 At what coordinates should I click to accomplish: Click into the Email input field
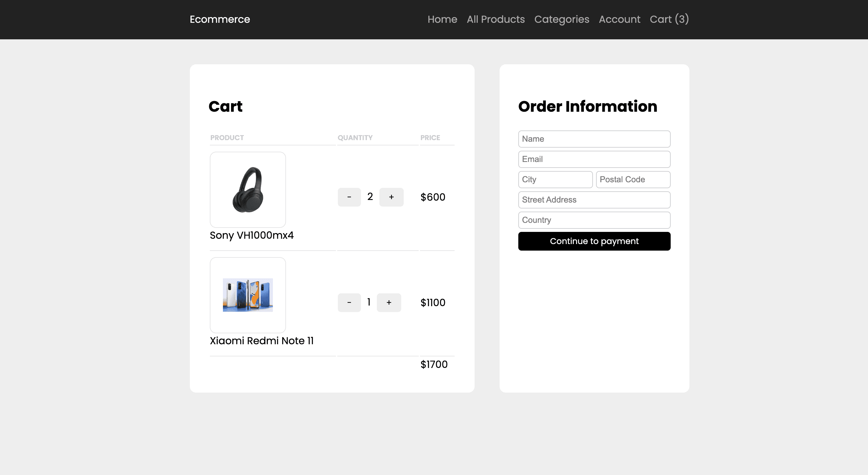(x=594, y=159)
